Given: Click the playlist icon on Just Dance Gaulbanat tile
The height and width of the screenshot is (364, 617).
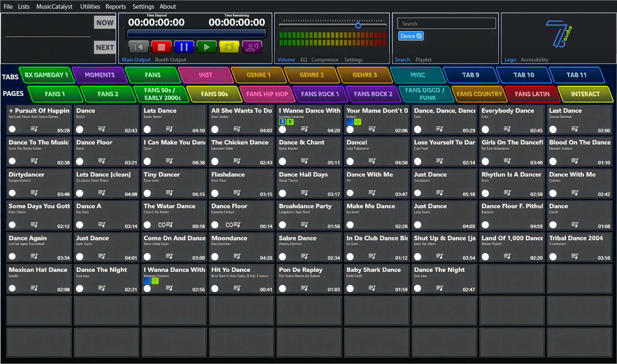Looking at the screenshot, I should 440,193.
